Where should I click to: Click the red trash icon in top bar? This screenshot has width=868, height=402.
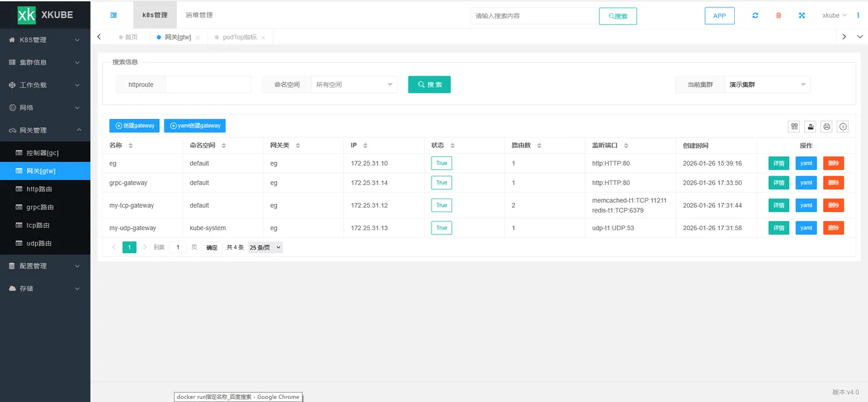tap(779, 16)
